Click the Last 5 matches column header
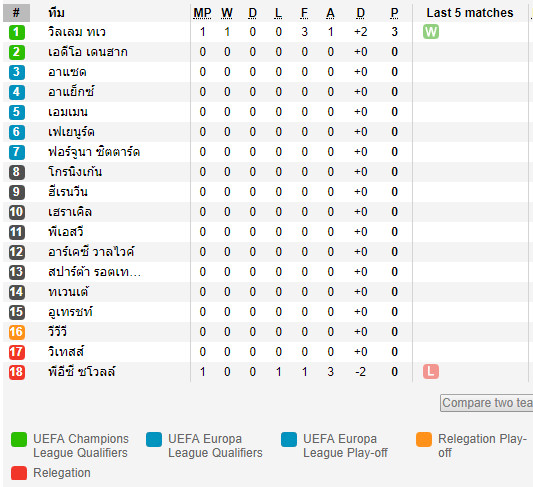The image size is (533, 487). (470, 13)
